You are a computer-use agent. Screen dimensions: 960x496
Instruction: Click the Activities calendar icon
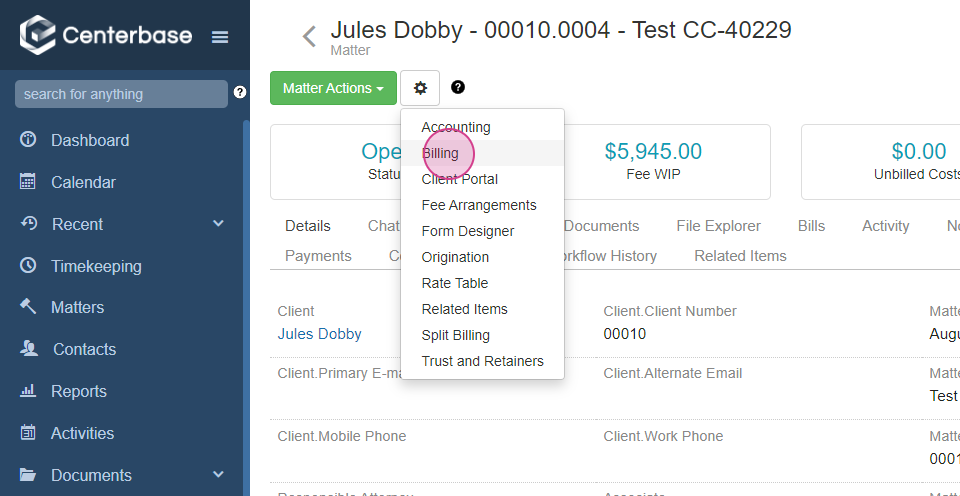coord(28,432)
